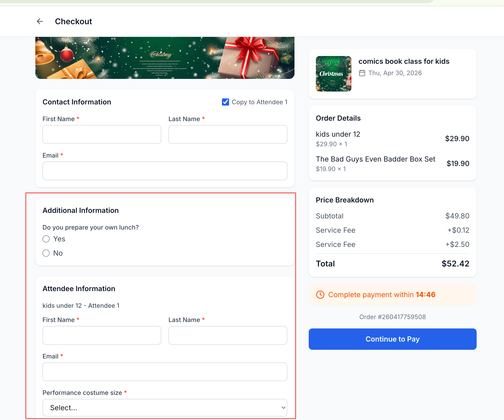The image size is (504, 420).
Task: Select No for preparing your own lunch
Action: [46, 253]
